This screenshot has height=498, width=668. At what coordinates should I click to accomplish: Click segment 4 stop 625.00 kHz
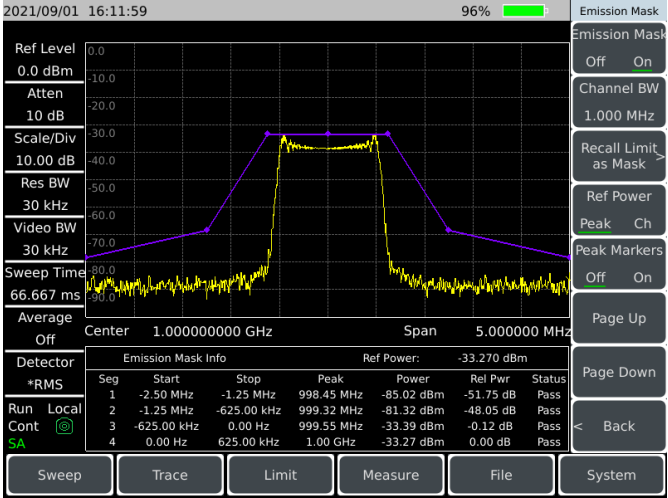pyautogui.click(x=248, y=442)
